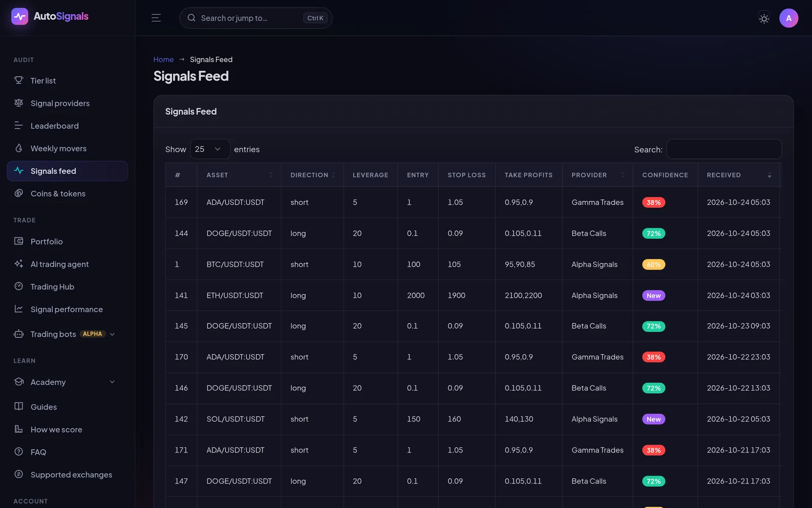This screenshot has height=508, width=812.
Task: Click the Coins & tokens icon
Action: click(19, 194)
